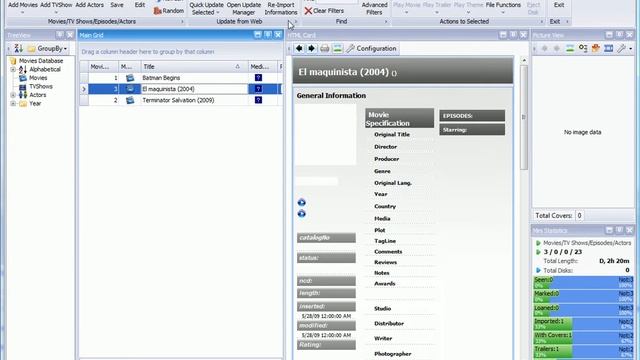Click the first blue round icon in HTML Card
Screen dimensions: 640x360
coord(302,202)
